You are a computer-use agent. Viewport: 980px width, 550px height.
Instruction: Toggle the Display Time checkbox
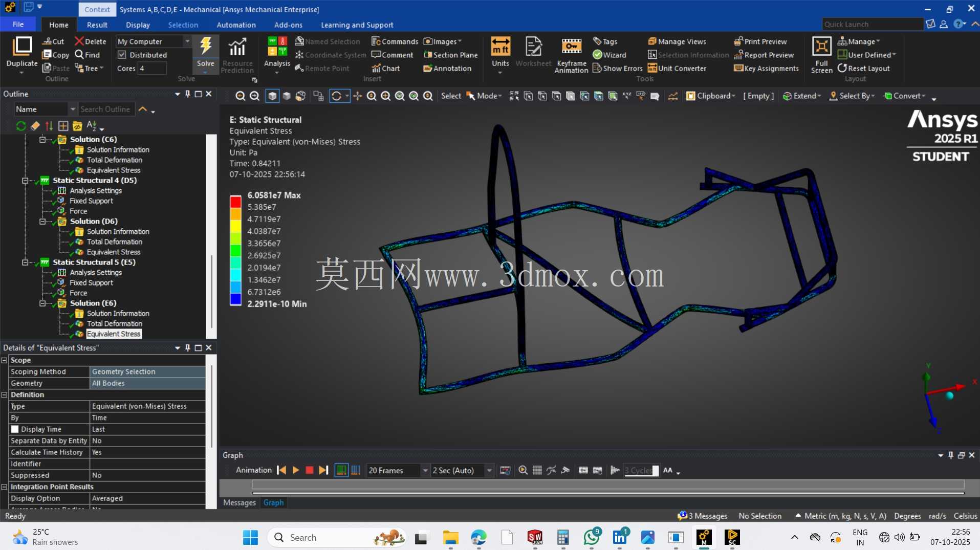15,429
